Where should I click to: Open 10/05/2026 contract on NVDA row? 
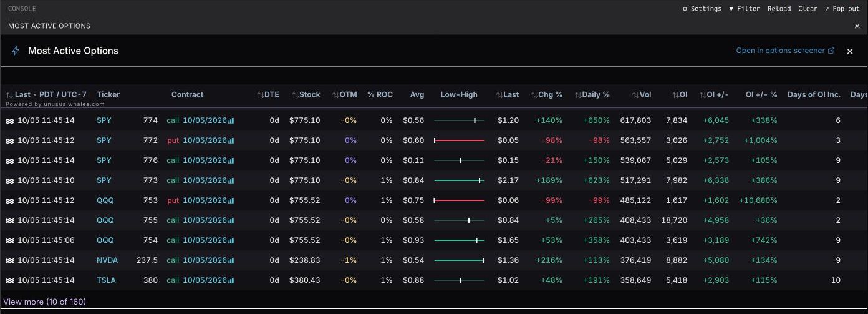tap(205, 260)
